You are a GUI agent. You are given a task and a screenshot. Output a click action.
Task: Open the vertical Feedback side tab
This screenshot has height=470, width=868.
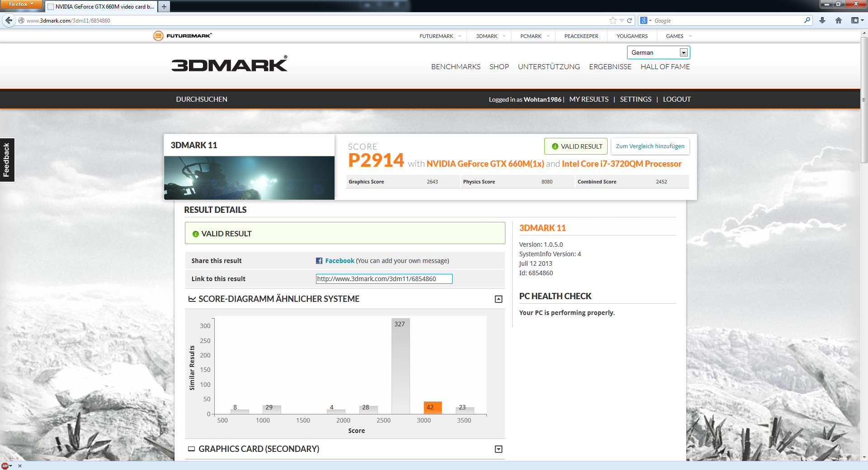tap(7, 160)
